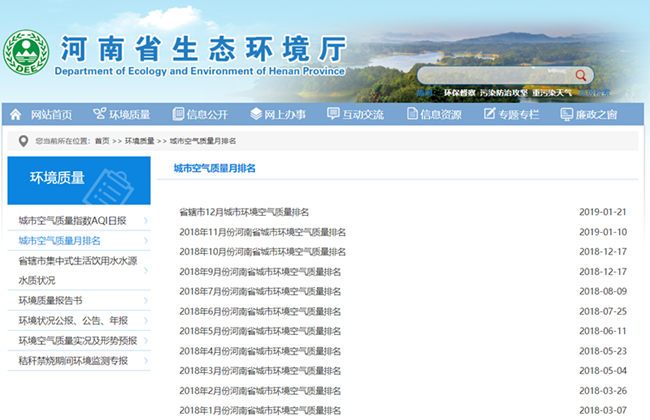Click 环境质量 in the breadcrumb path

click(139, 141)
